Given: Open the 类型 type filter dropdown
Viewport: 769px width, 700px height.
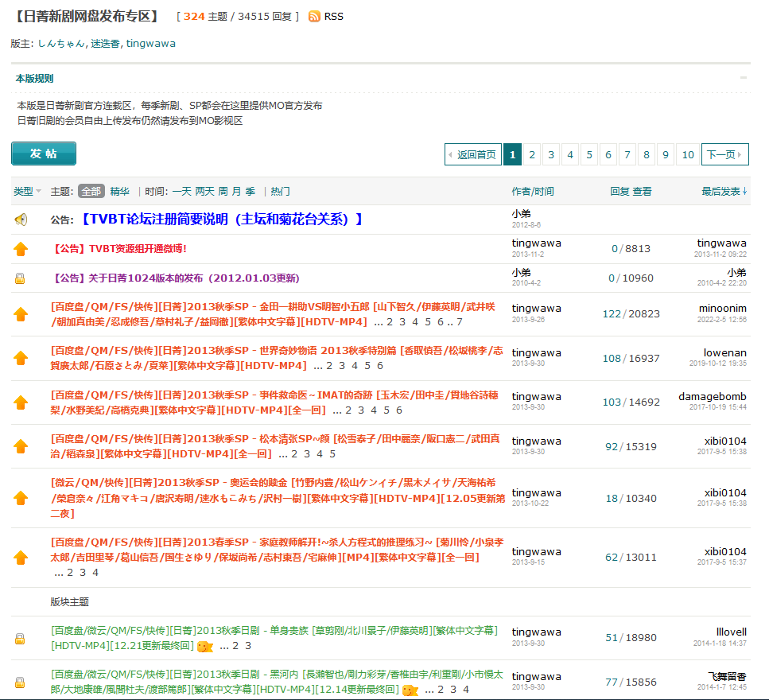Looking at the screenshot, I should click(x=27, y=192).
